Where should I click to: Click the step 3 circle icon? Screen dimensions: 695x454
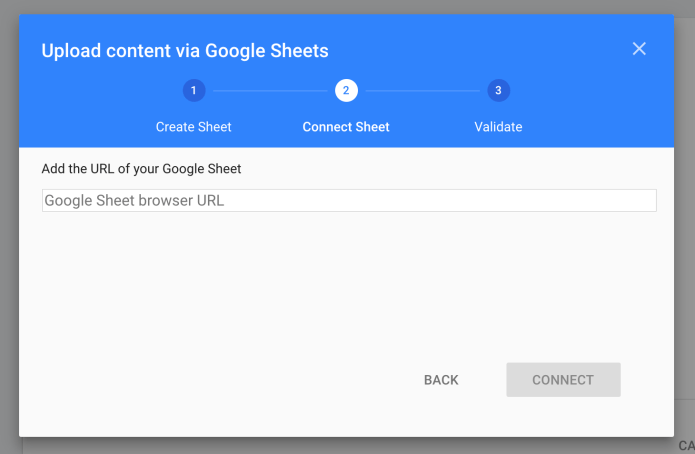coord(498,91)
